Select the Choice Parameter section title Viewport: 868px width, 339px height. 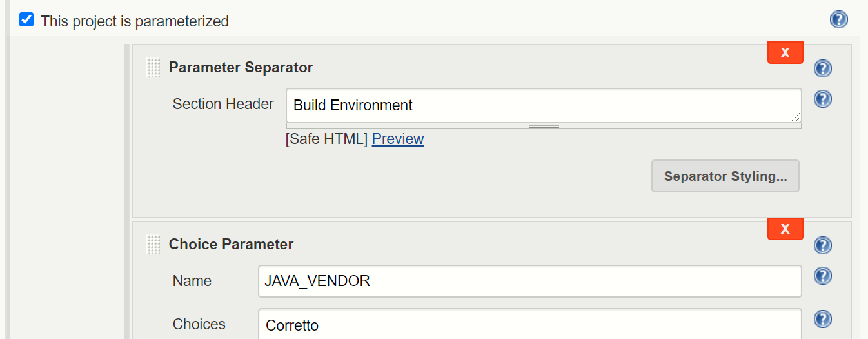click(x=231, y=244)
